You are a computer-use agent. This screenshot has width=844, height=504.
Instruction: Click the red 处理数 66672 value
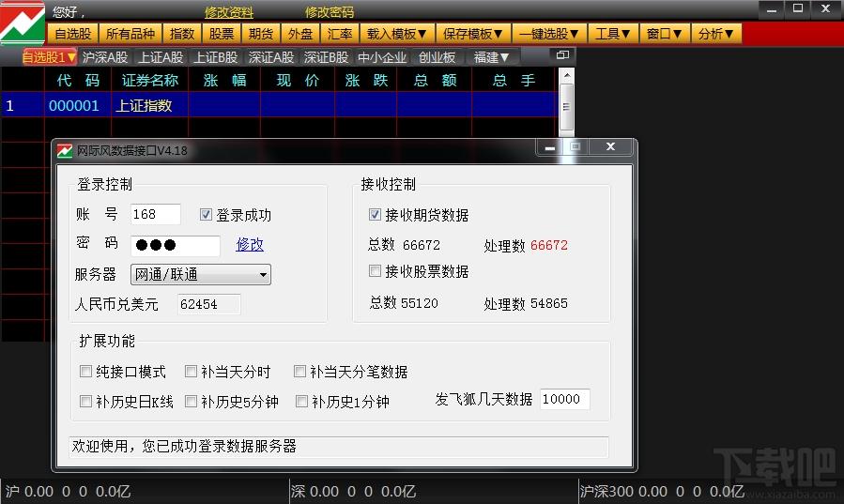click(x=549, y=245)
